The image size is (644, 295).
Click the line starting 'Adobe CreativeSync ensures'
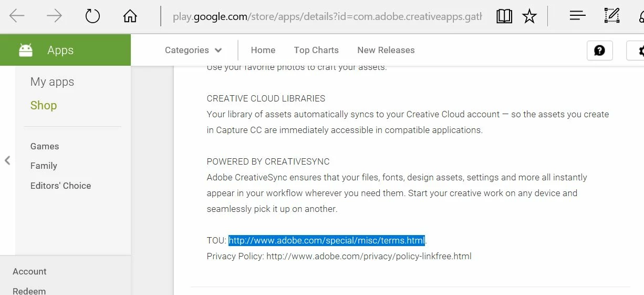[x=397, y=177]
